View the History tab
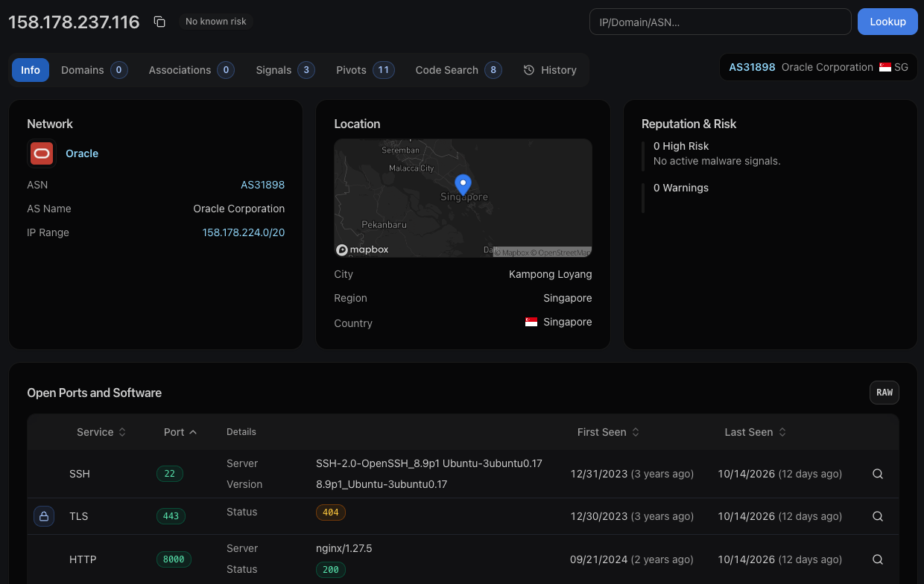 [x=550, y=70]
